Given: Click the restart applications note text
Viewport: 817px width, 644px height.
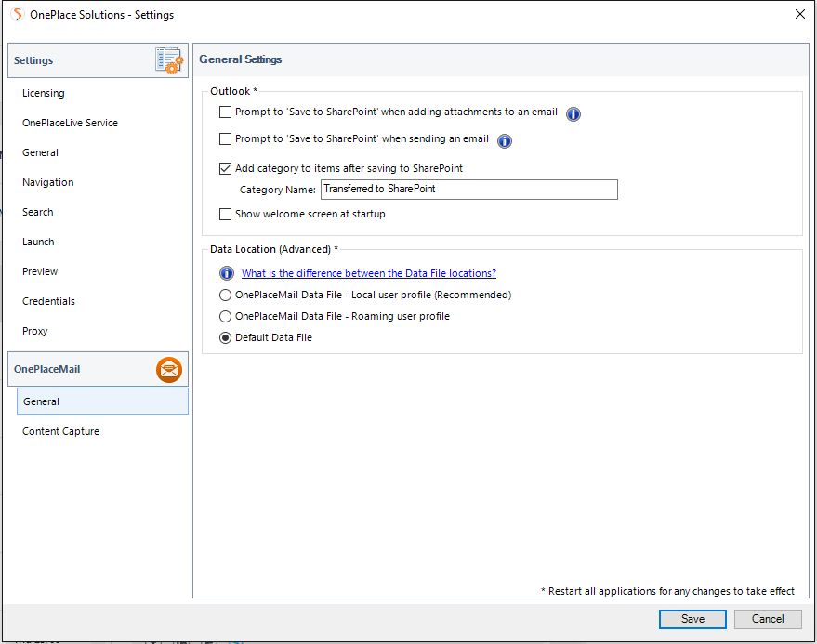Looking at the screenshot, I should click(667, 591).
